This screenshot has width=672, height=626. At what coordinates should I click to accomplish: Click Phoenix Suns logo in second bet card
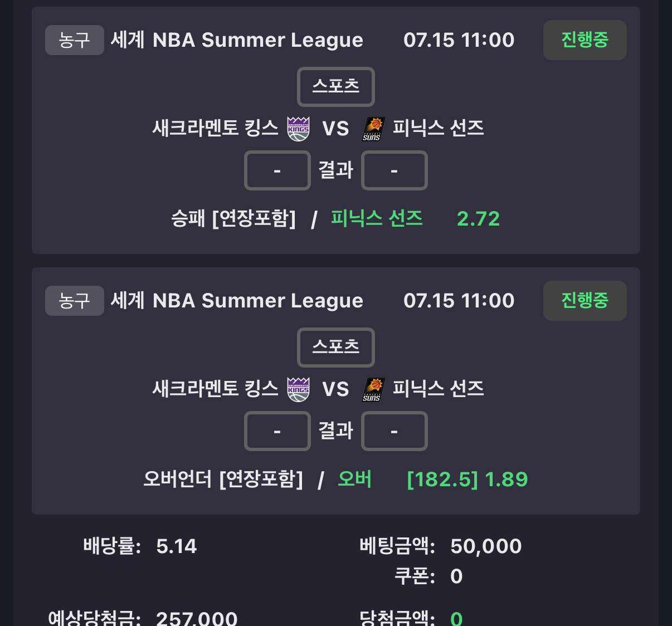[x=373, y=389]
